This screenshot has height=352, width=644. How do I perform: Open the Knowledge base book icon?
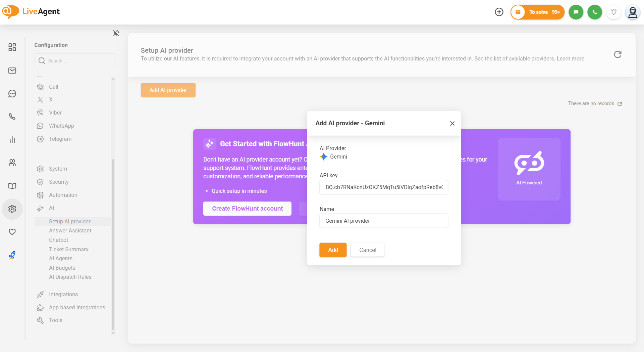(x=12, y=186)
